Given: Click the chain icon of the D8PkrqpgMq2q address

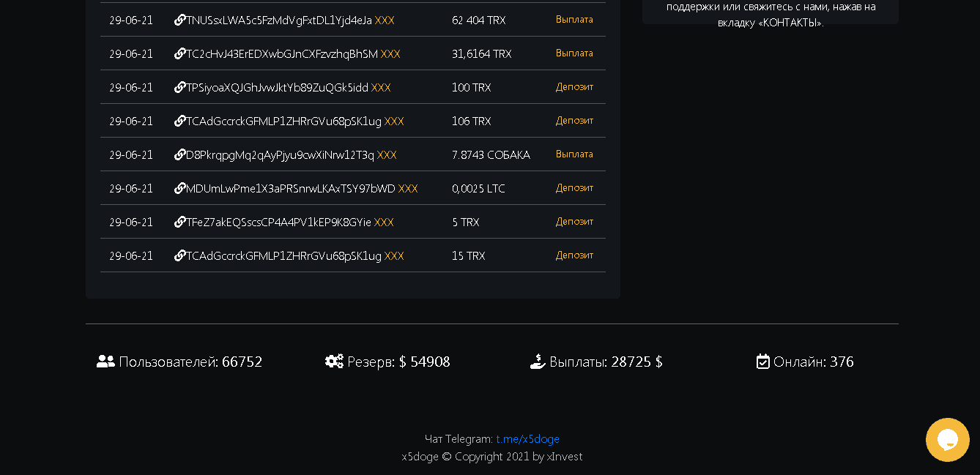Looking at the screenshot, I should (x=179, y=155).
